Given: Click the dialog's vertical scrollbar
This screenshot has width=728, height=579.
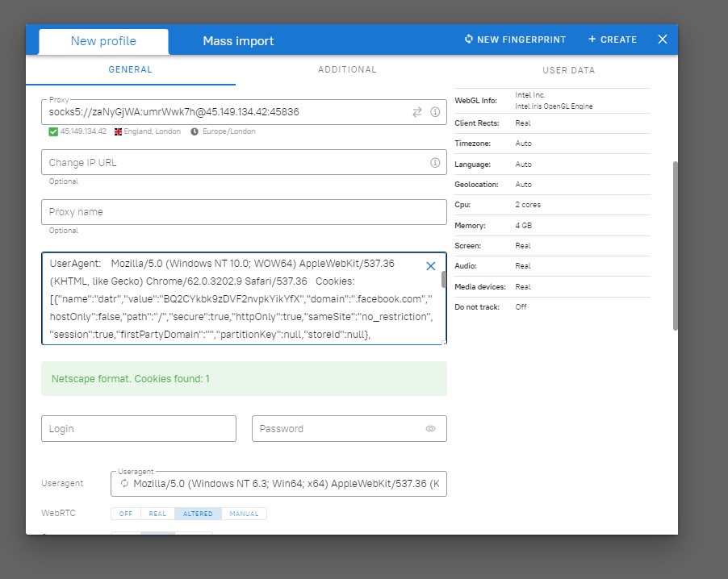Looking at the screenshot, I should pos(675,246).
